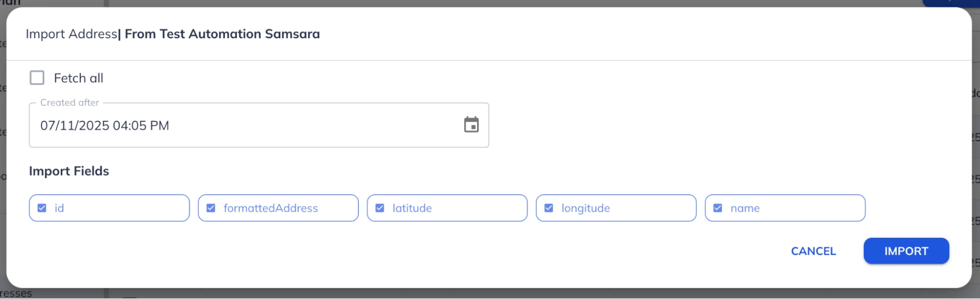Click the Fetch all label text

[78, 78]
